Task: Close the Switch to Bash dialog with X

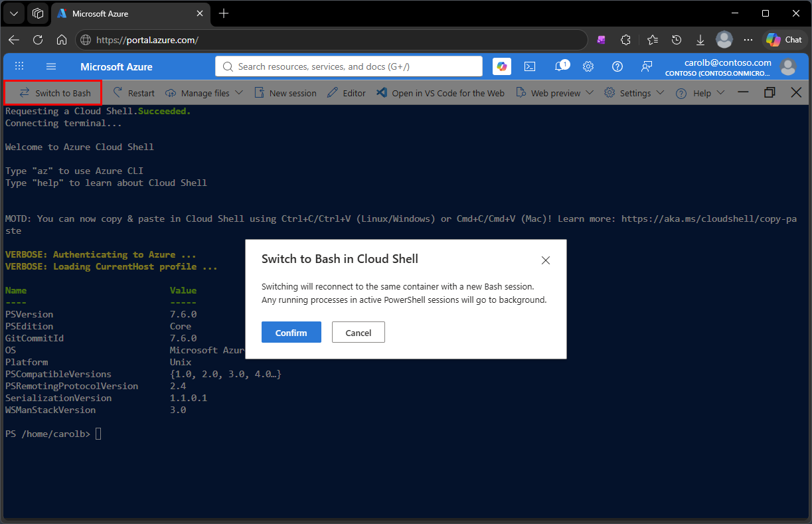Action: (x=546, y=260)
